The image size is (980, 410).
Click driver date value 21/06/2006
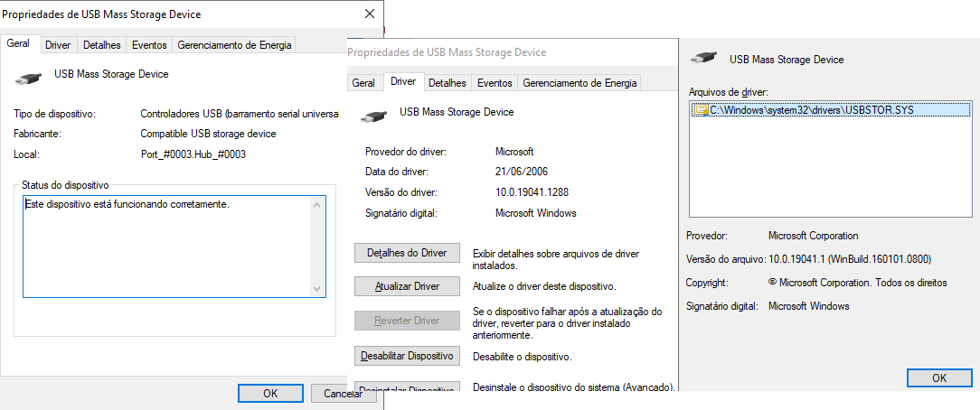pos(522,172)
